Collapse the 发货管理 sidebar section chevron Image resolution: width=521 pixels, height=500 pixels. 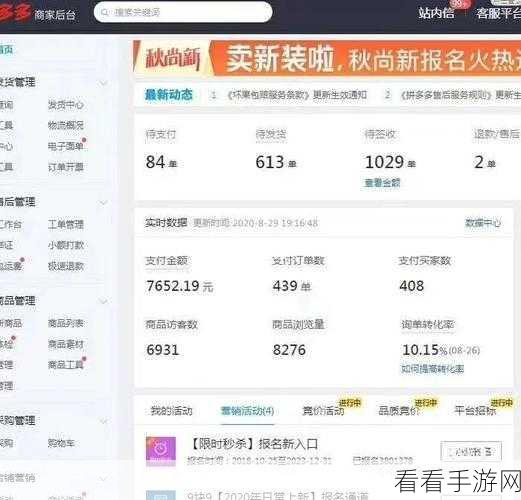(103, 83)
